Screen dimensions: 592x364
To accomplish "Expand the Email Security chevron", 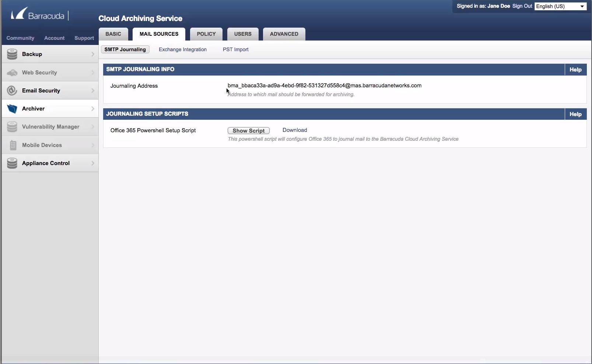I will 93,91.
